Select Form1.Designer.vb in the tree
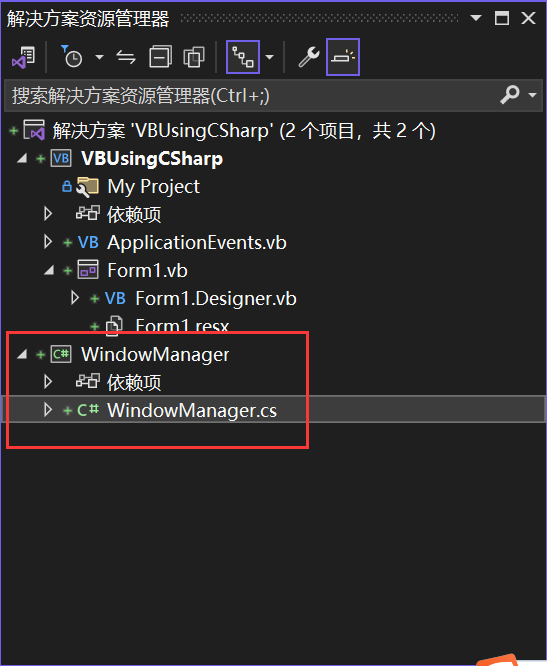547x666 pixels. 216,299
